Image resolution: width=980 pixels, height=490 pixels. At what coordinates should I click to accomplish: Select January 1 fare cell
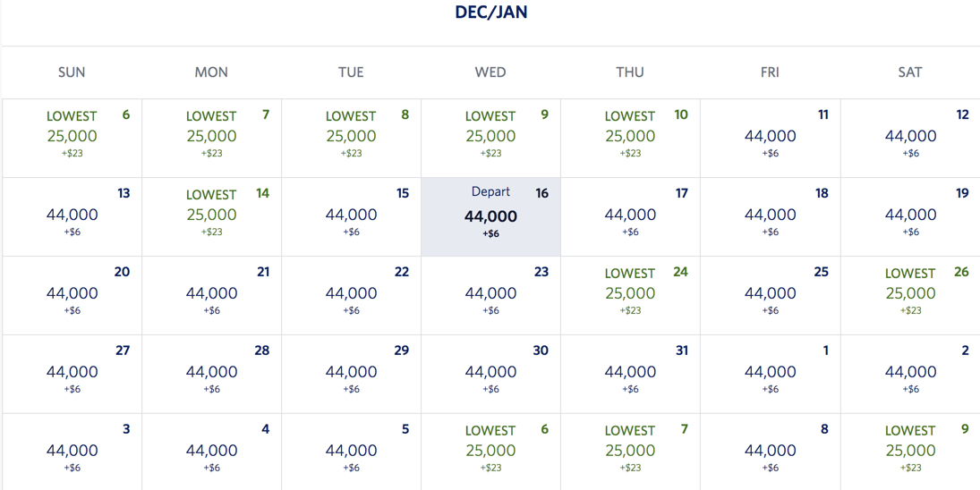click(770, 374)
